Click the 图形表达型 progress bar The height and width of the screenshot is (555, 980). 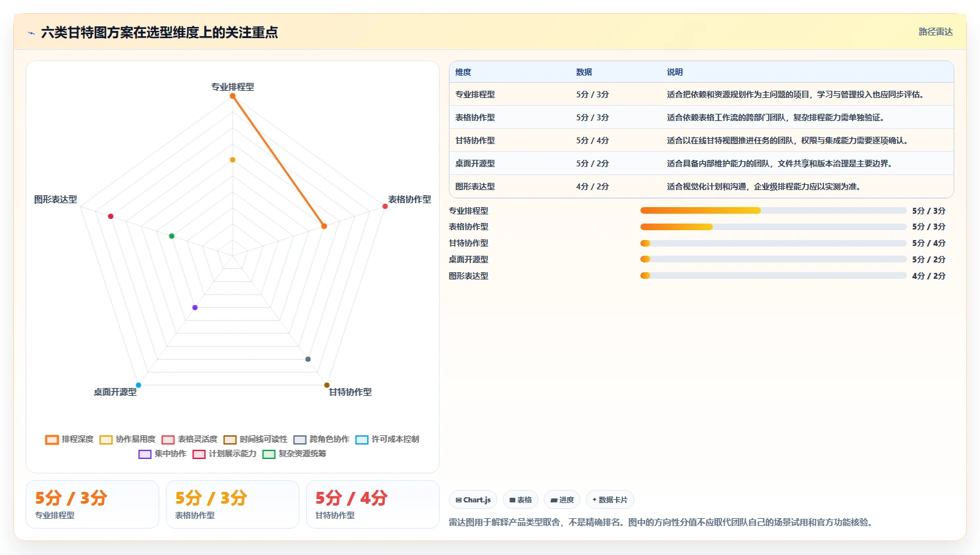[773, 276]
